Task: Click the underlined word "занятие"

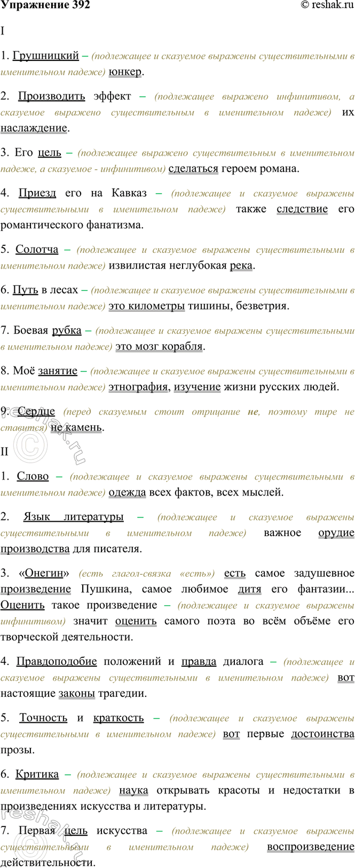Action: (58, 371)
